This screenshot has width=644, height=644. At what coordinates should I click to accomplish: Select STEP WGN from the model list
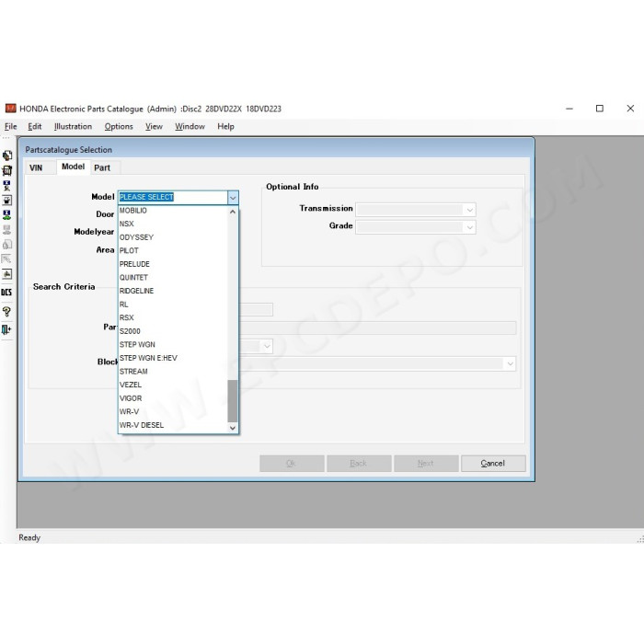pos(173,345)
